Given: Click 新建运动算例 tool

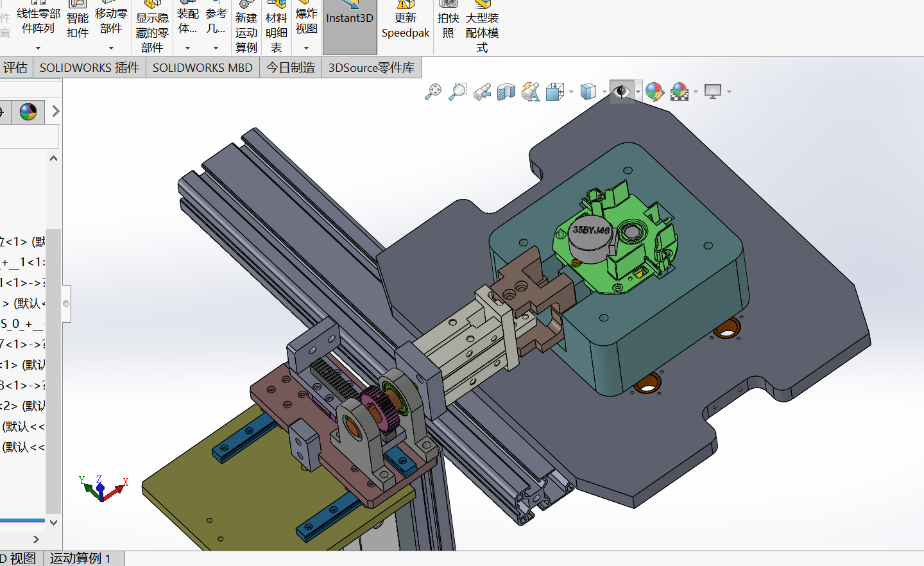Looking at the screenshot, I should pos(246,27).
